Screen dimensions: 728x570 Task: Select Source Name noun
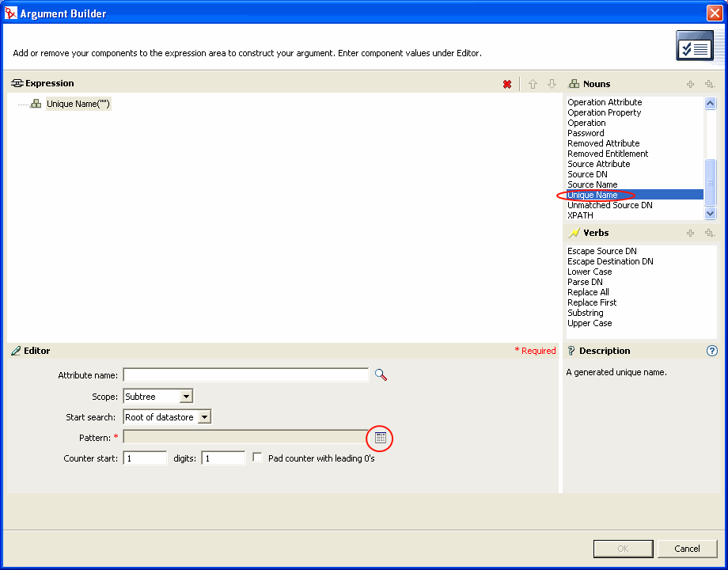[592, 184]
